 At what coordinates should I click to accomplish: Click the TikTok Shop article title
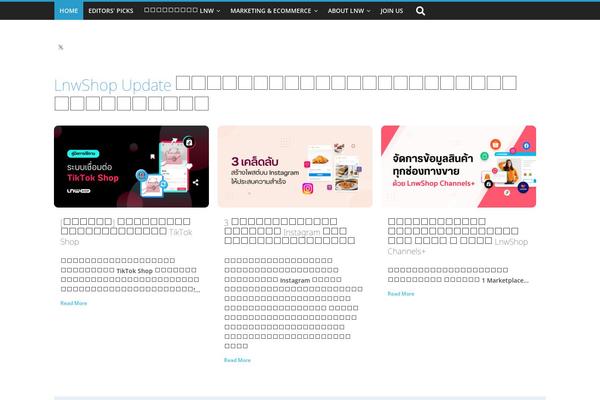[x=126, y=231]
